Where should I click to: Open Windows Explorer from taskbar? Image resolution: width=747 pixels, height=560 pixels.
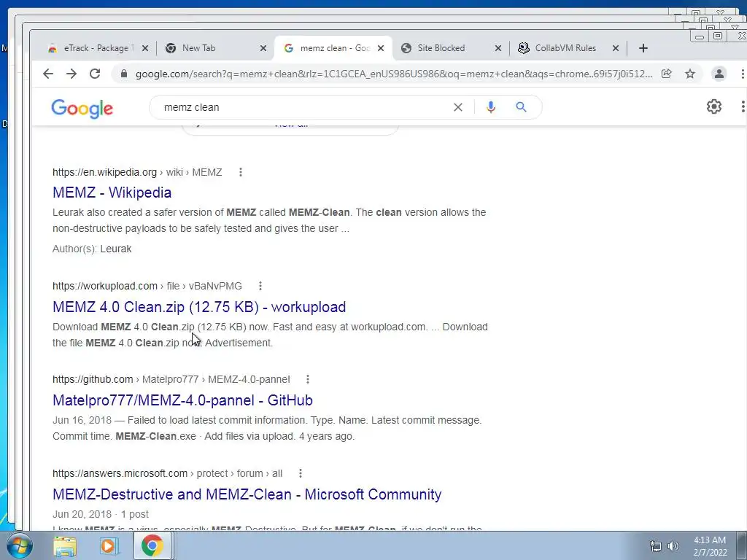point(65,546)
